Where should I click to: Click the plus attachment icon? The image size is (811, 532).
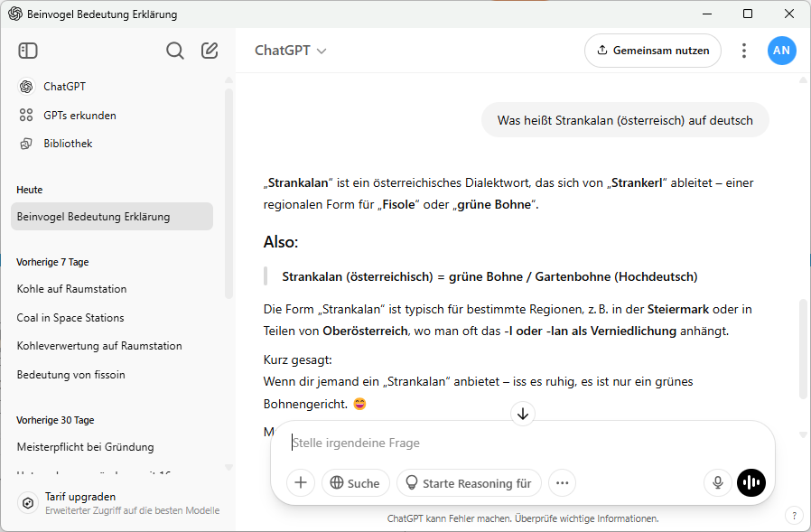[301, 483]
